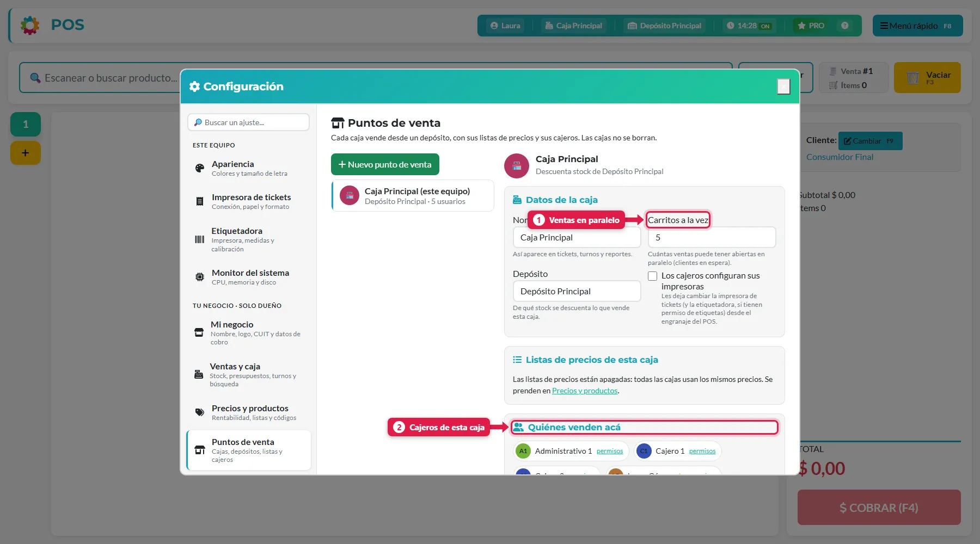Image resolution: width=980 pixels, height=544 pixels.
Task: Click the COBRAR (F4) button
Action: (879, 508)
